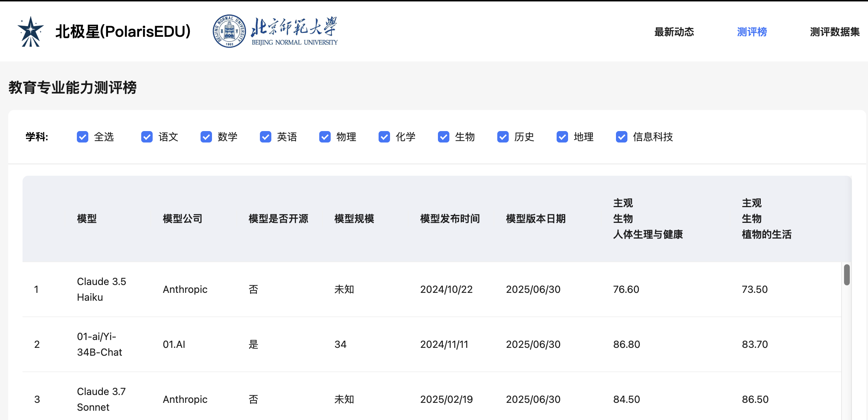The width and height of the screenshot is (868, 420).
Task: Toggle the 数学 subject checkbox
Action: 206,137
